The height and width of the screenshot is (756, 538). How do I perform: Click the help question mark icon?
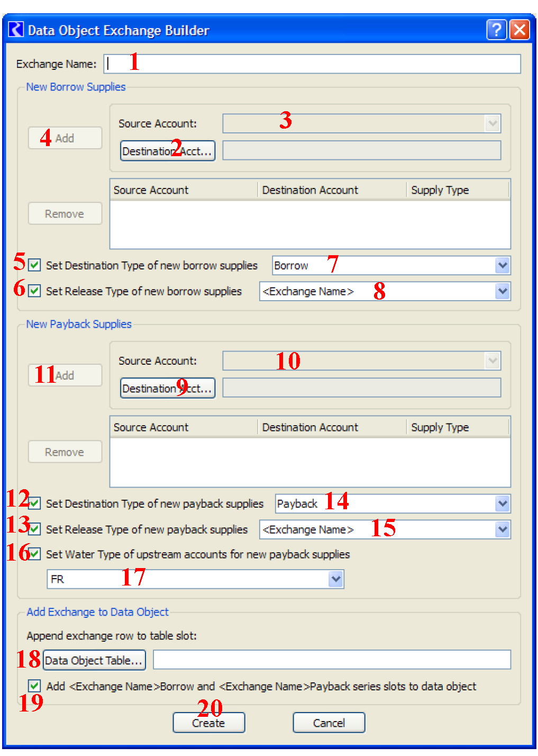(x=496, y=30)
